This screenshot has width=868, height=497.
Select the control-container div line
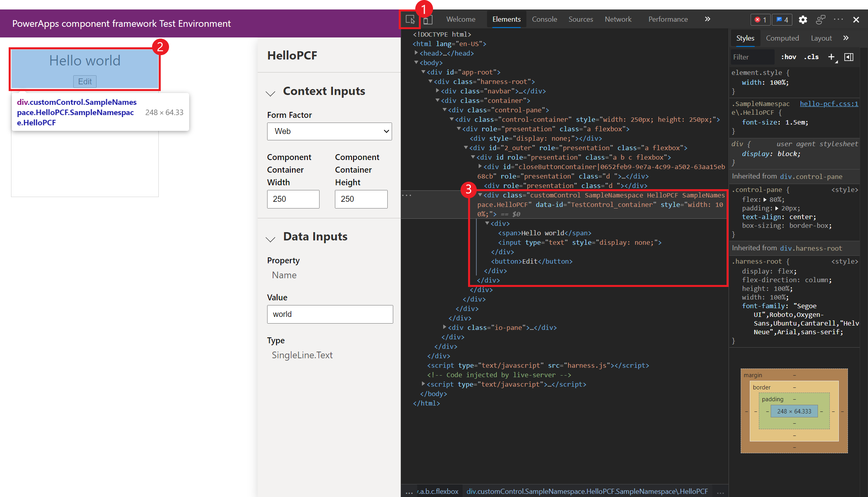(x=587, y=119)
